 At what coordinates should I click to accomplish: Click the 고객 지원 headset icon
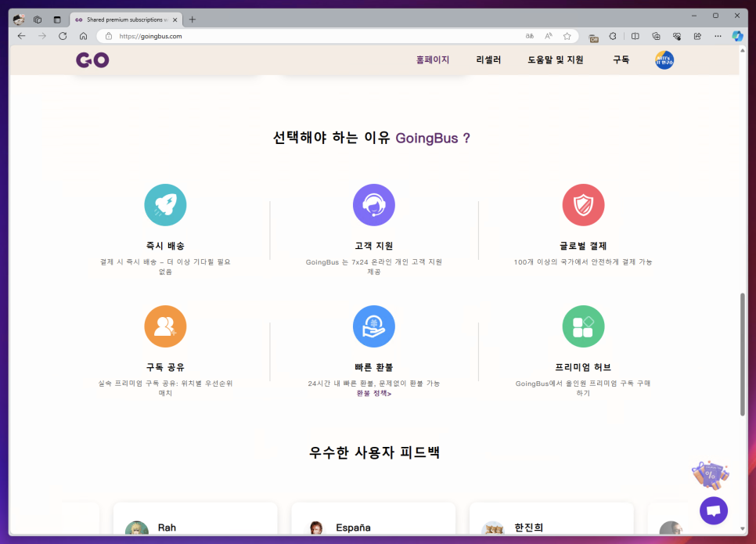tap(373, 205)
